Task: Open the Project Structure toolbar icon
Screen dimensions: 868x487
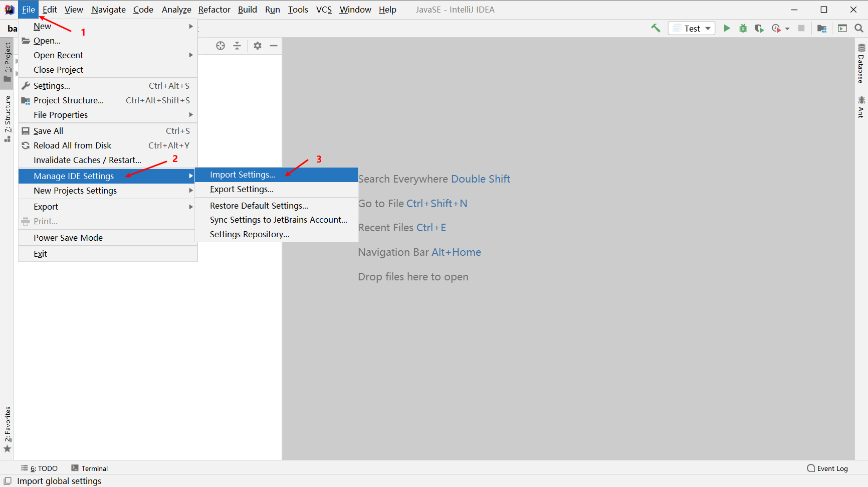Action: [822, 28]
